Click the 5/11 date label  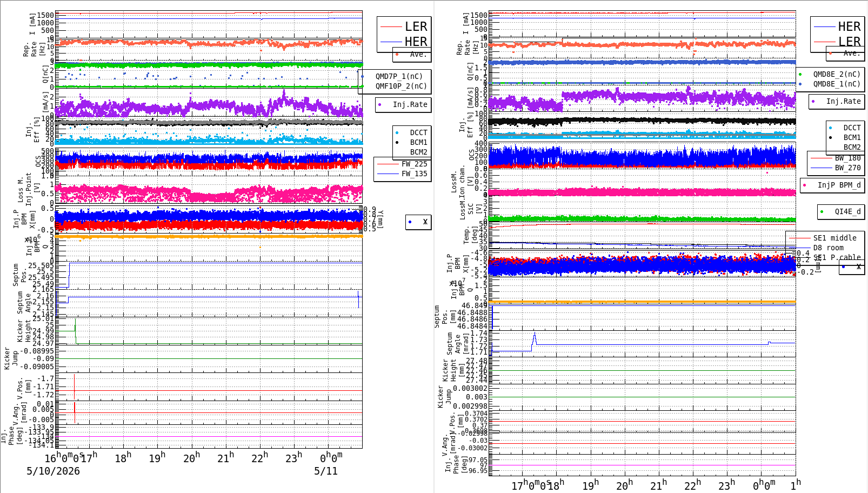[x=326, y=471]
